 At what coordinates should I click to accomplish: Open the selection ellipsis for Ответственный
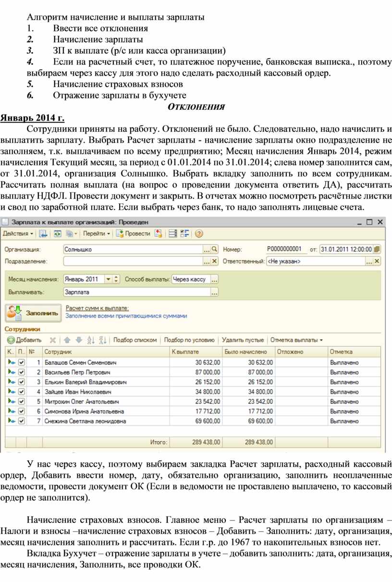point(369,261)
